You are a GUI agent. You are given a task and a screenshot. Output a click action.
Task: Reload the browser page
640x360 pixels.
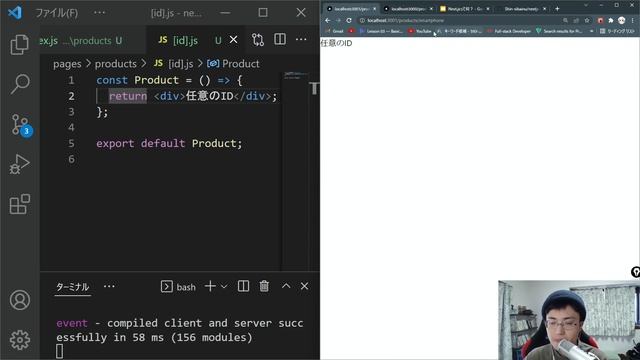[349, 20]
